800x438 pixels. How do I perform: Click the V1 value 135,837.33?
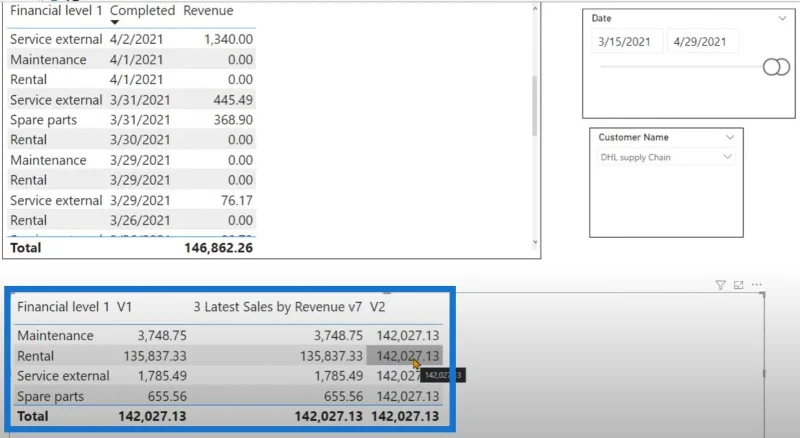point(155,356)
